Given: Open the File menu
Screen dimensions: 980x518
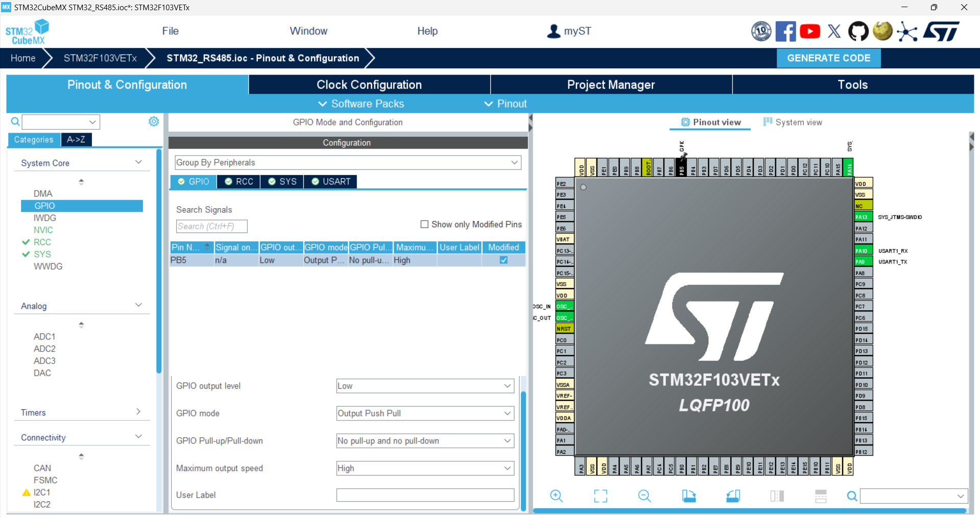Looking at the screenshot, I should pos(170,31).
